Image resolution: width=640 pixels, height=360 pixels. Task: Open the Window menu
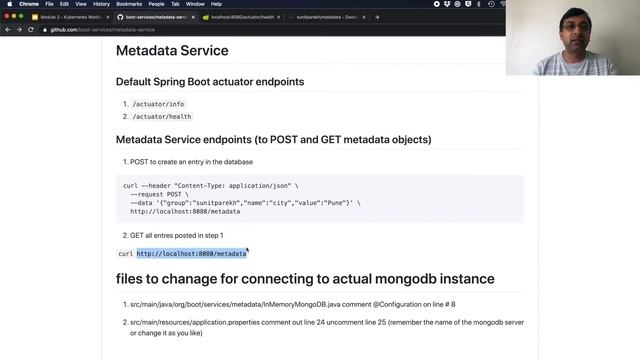coord(195,4)
